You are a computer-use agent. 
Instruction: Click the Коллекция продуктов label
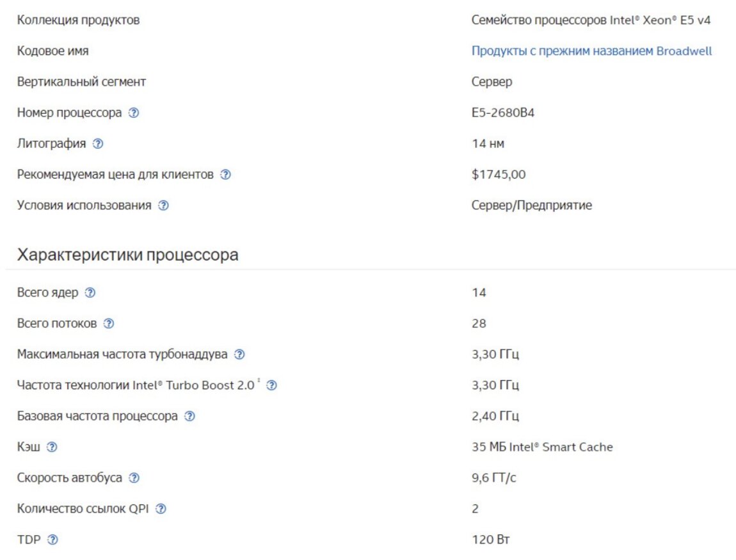(x=79, y=20)
